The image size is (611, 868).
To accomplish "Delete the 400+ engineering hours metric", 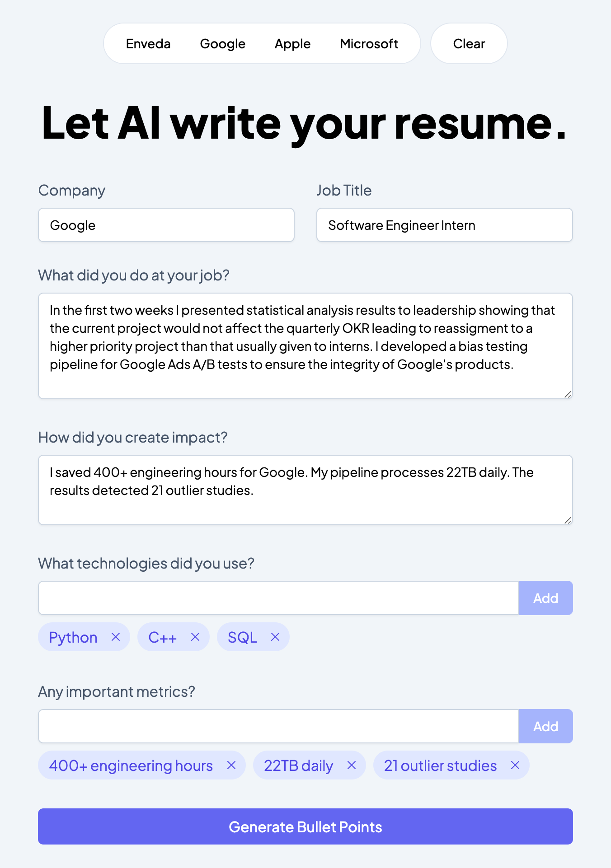I will (231, 765).
